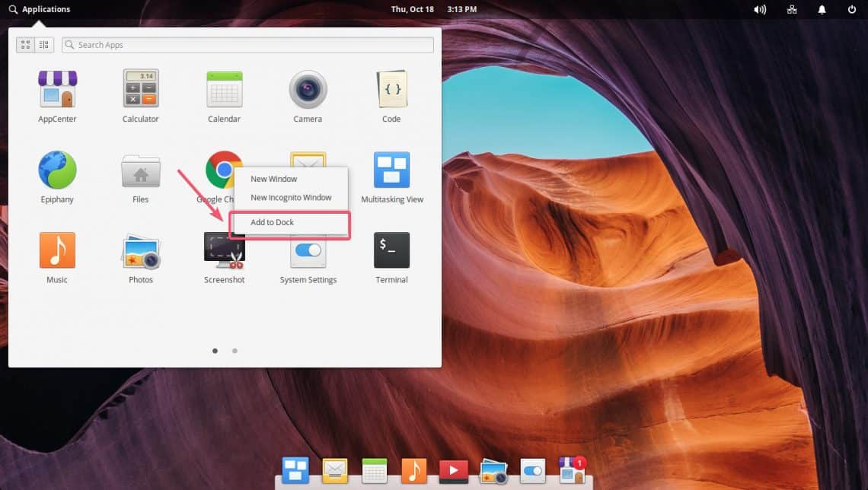The image size is (868, 490).
Task: Switch to grid view mode
Action: click(26, 45)
